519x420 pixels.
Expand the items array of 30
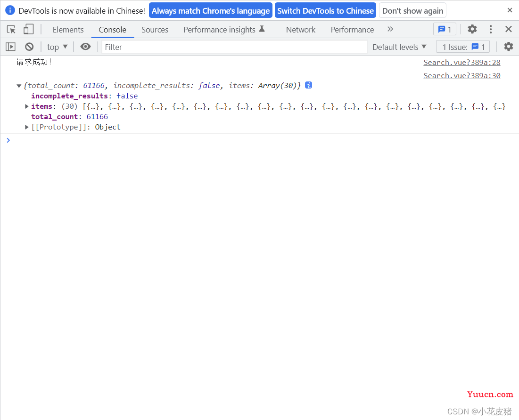(27, 106)
